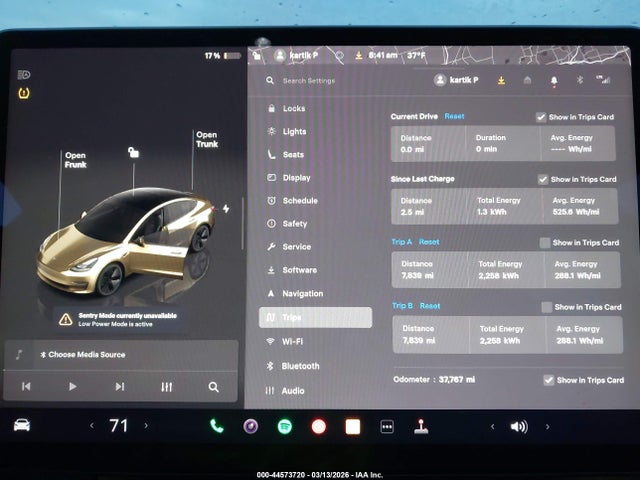Select the highlighted Trips menu item
Viewport: 640px width, 480px height.
(316, 317)
